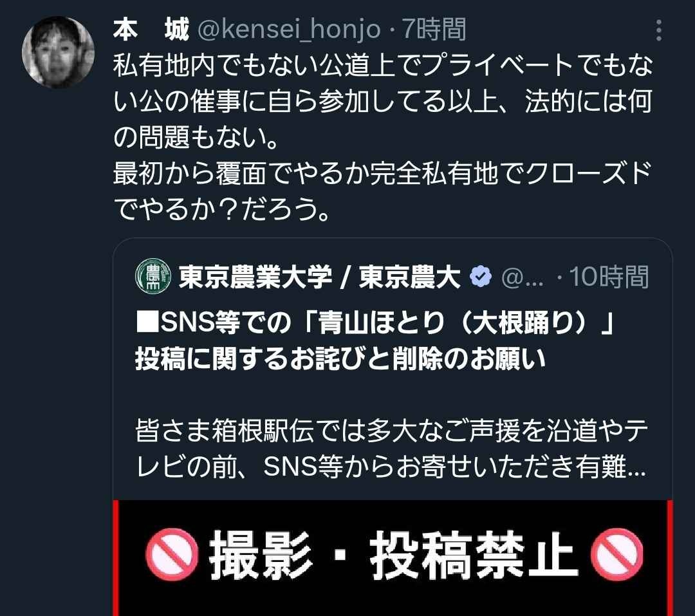The height and width of the screenshot is (616, 695).
Task: Click the 東京農業大学 / 東京農大 account name
Action: pyautogui.click(x=320, y=277)
